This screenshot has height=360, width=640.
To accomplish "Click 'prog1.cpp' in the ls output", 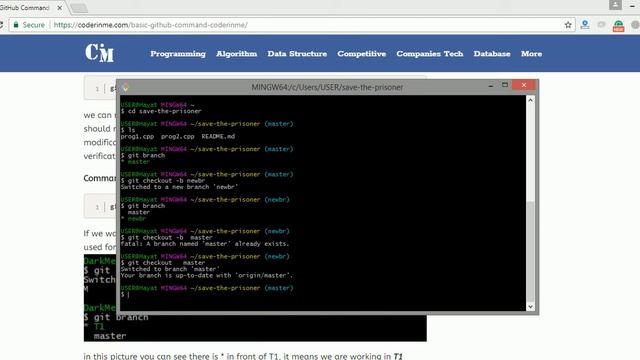I will 137,136.
